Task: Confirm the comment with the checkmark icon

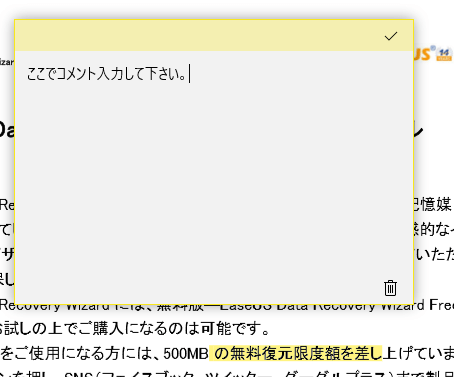Action: (391, 36)
